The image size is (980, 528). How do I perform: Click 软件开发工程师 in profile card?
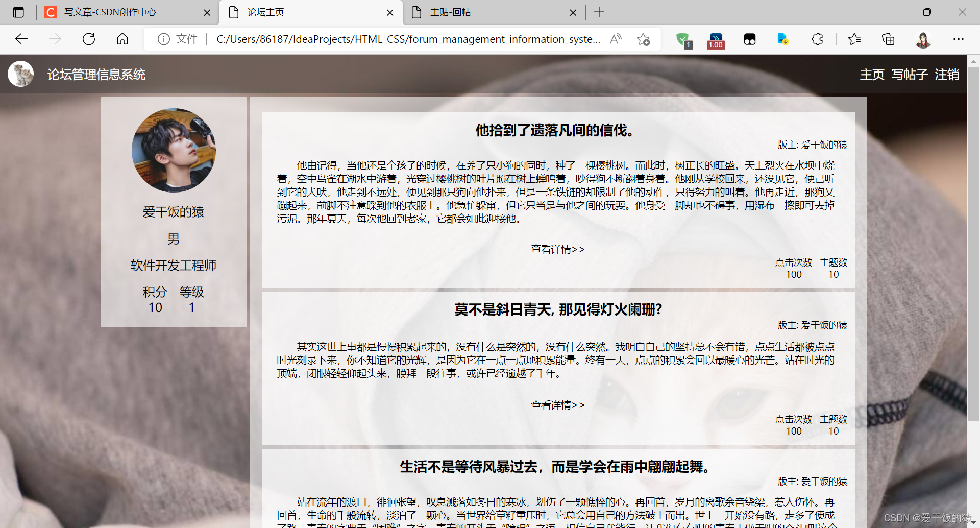coord(174,266)
